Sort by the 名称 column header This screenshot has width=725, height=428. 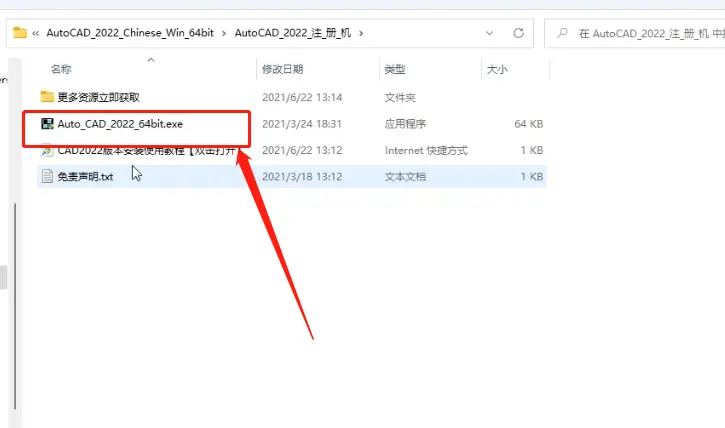[x=61, y=69]
